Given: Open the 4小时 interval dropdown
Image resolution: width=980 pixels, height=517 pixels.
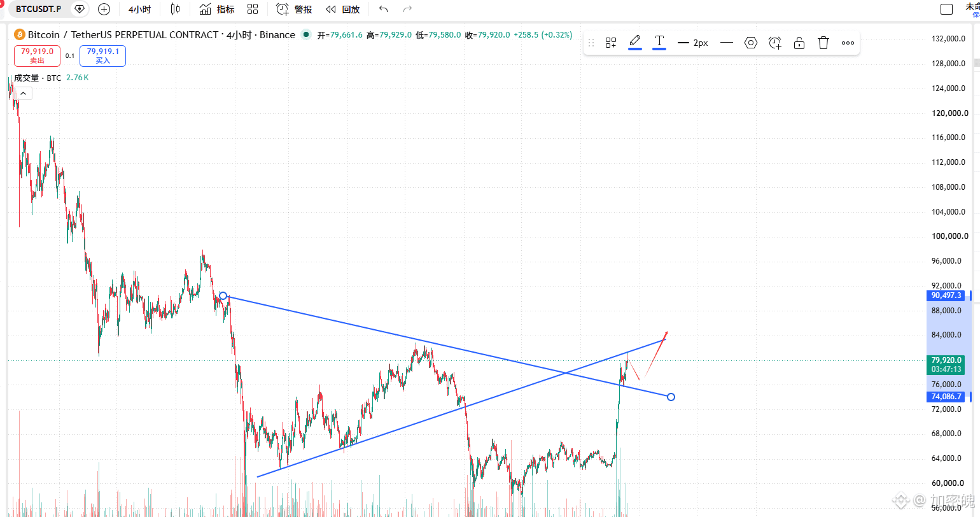Looking at the screenshot, I should pos(139,10).
